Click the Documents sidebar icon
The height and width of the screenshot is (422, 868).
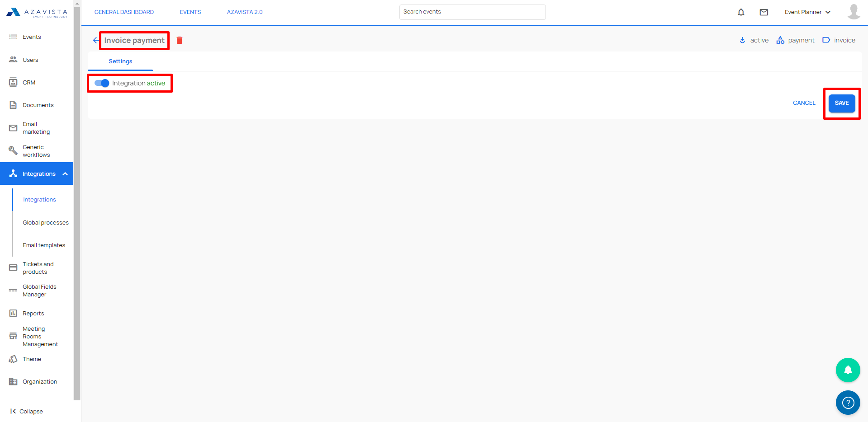(x=13, y=105)
